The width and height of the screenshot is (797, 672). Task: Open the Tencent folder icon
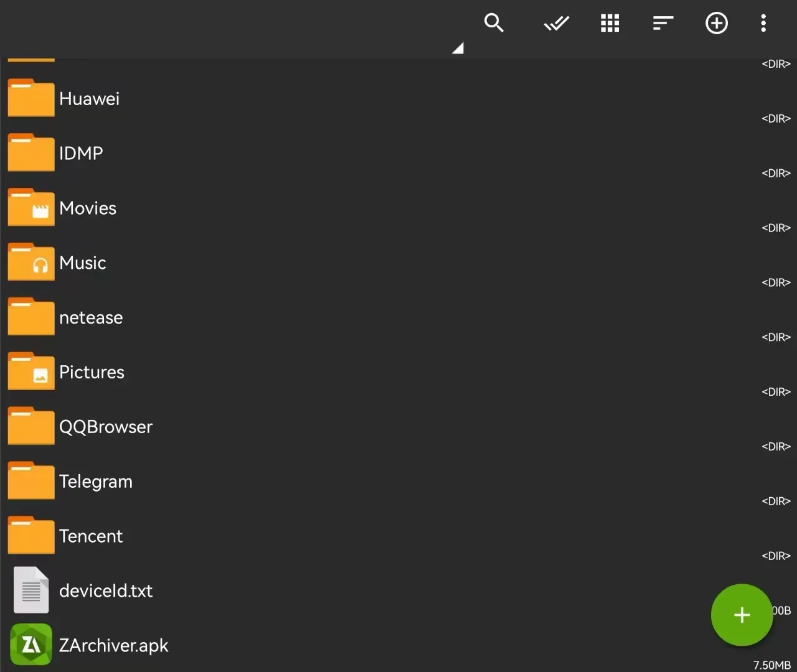(x=31, y=536)
